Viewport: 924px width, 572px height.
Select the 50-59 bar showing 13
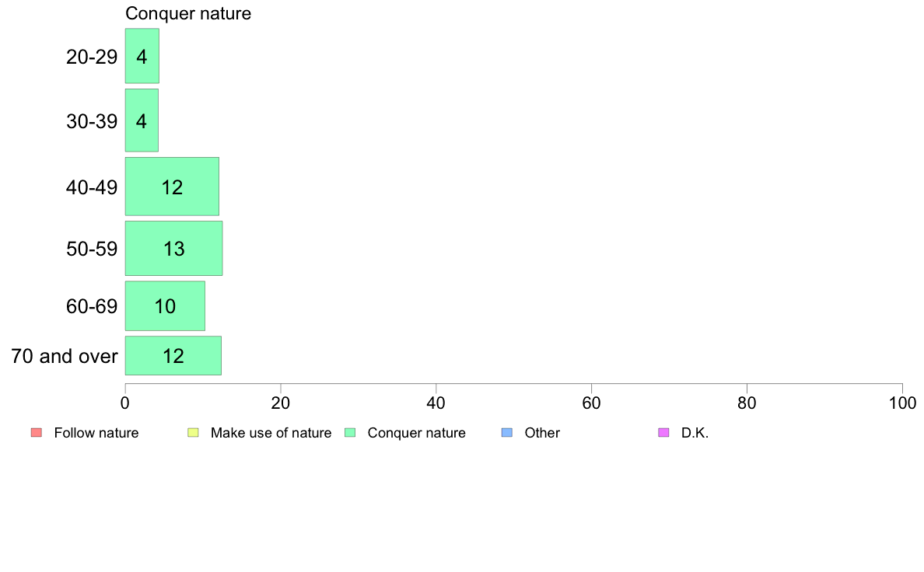pos(174,248)
